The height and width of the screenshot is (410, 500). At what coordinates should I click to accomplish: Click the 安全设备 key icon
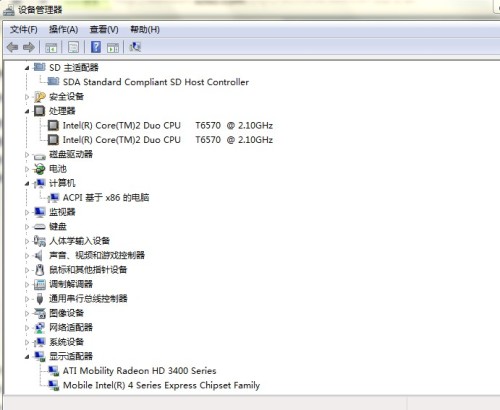40,97
